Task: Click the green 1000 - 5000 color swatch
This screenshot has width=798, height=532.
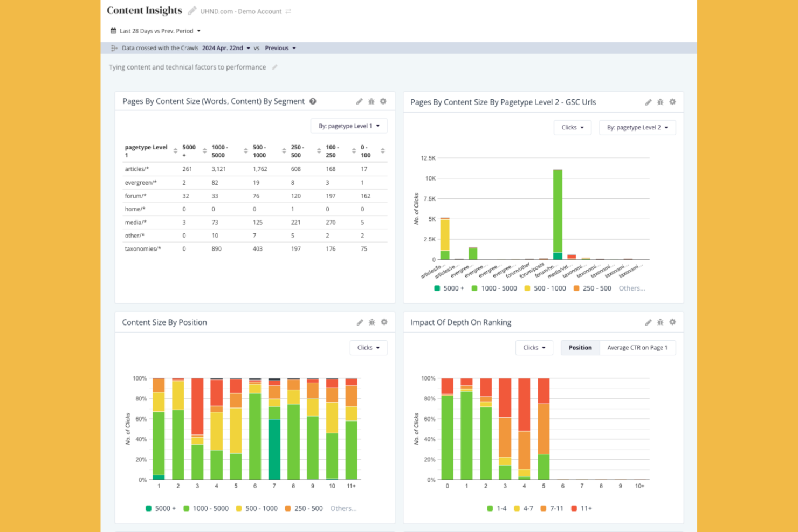Action: tap(476, 288)
